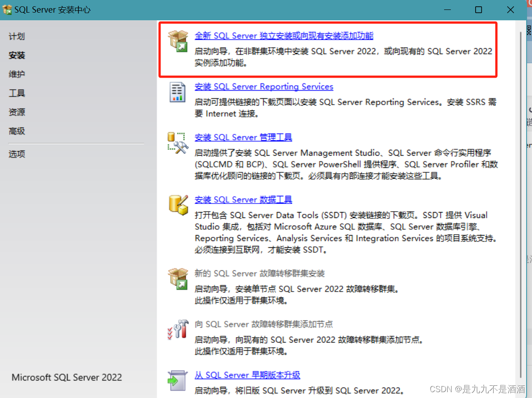Click the management tools wrench and hammer icon
The image size is (532, 398).
pos(178,143)
